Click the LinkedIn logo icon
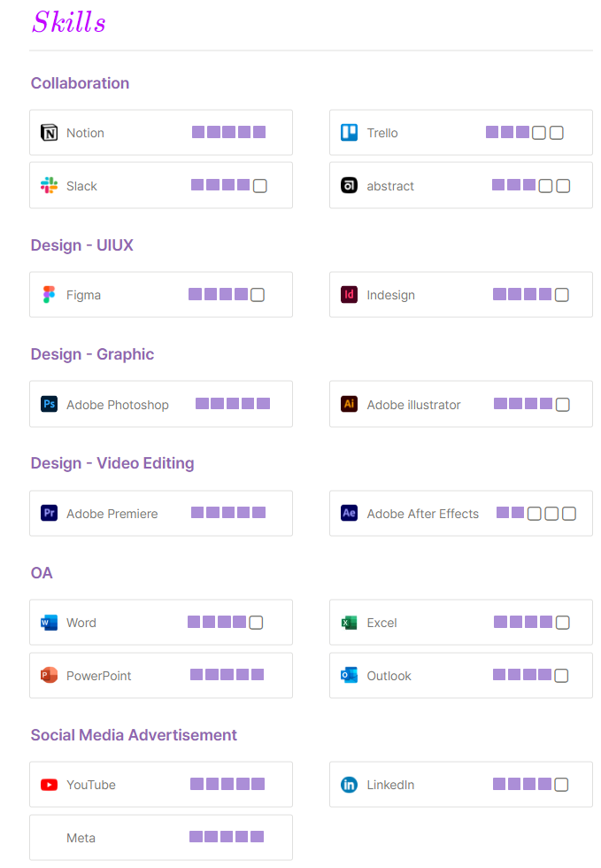This screenshot has width=601, height=868. (350, 785)
